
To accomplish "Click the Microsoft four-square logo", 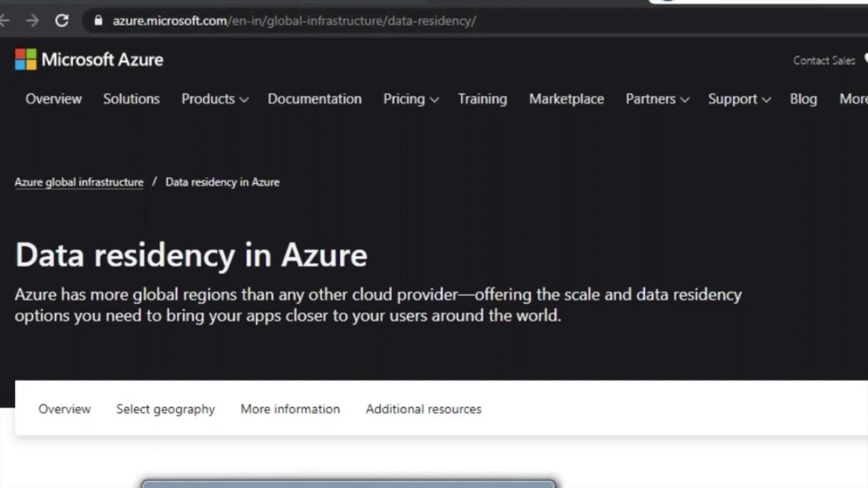I will pyautogui.click(x=26, y=60).
